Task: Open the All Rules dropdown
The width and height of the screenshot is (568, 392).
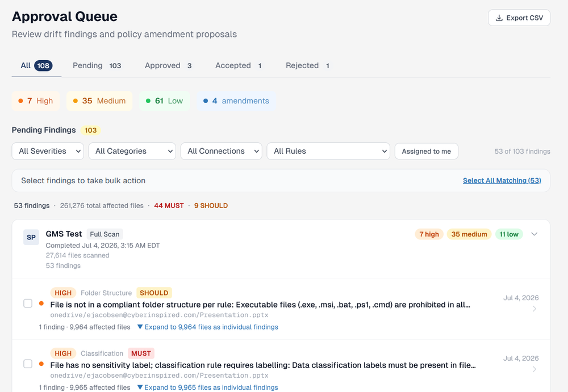Action: pyautogui.click(x=328, y=151)
